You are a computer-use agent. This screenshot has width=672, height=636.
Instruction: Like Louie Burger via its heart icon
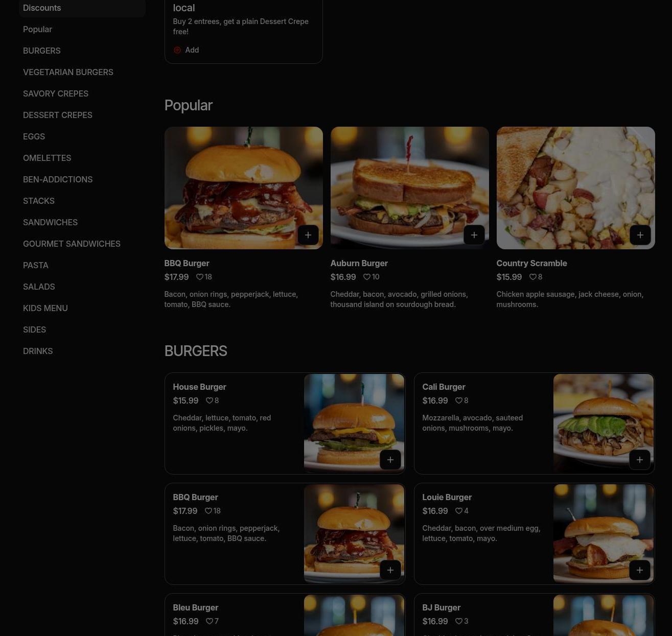click(458, 511)
